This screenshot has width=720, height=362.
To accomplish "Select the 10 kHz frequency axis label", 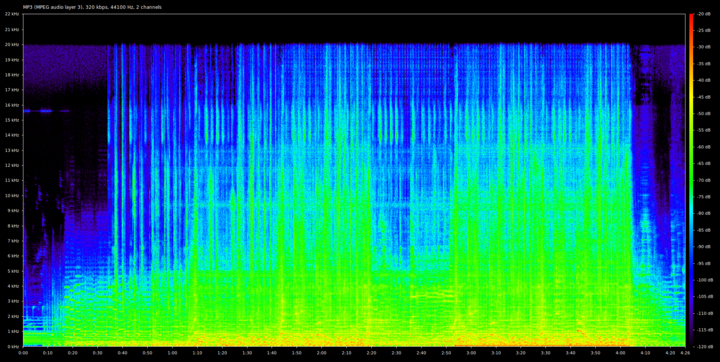I will pyautogui.click(x=11, y=195).
